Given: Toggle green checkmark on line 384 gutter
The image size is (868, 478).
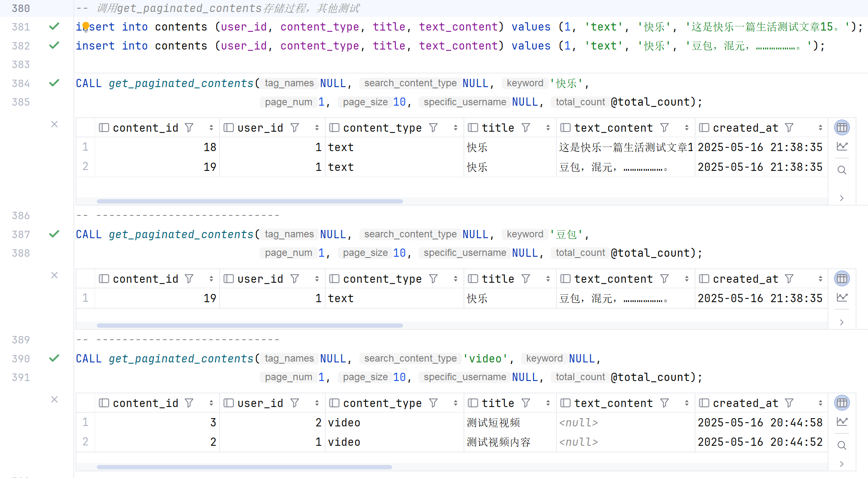Looking at the screenshot, I should pos(54,83).
